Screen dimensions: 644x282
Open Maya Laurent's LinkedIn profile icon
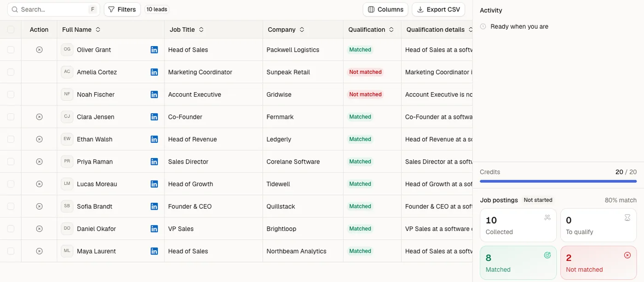(154, 251)
